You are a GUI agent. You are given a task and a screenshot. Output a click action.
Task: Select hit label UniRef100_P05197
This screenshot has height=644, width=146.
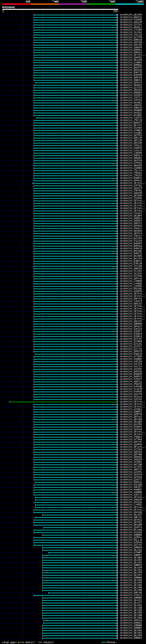(x=131, y=379)
